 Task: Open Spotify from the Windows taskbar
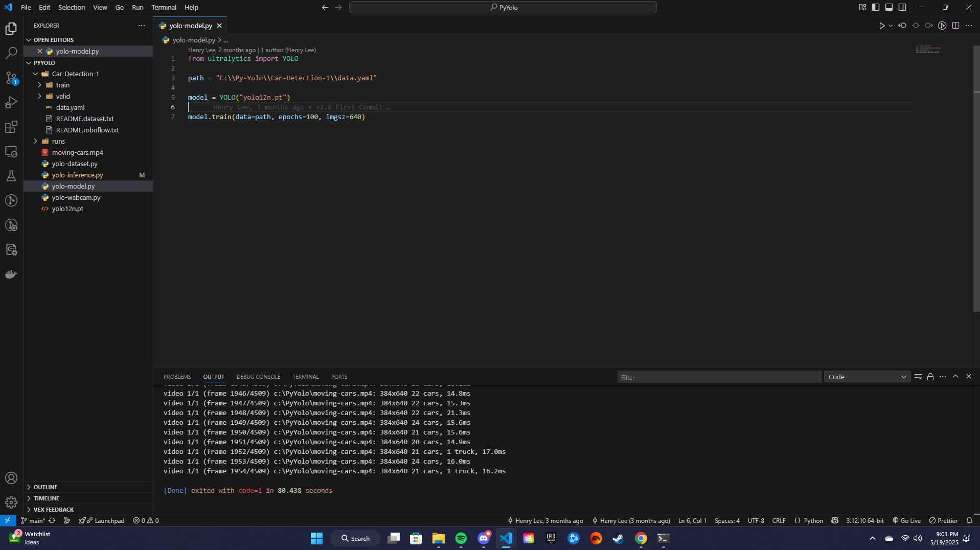click(x=461, y=538)
